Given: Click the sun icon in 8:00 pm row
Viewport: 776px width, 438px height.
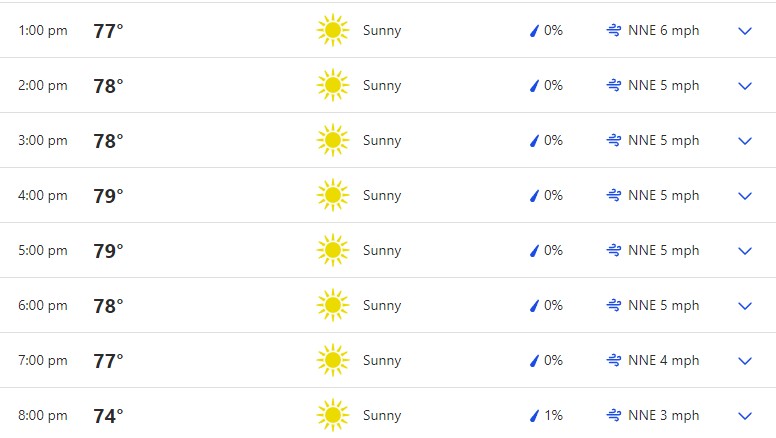Looking at the screenshot, I should pyautogui.click(x=332, y=415).
